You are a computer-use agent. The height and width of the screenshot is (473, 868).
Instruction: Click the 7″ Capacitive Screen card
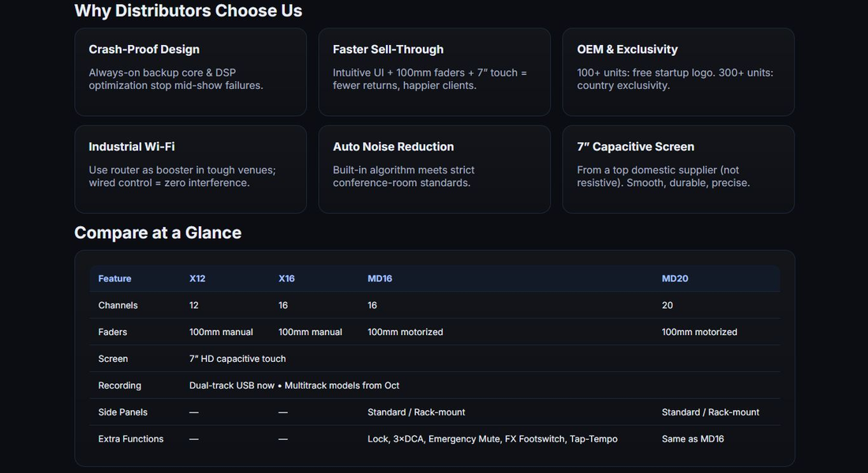(x=678, y=169)
